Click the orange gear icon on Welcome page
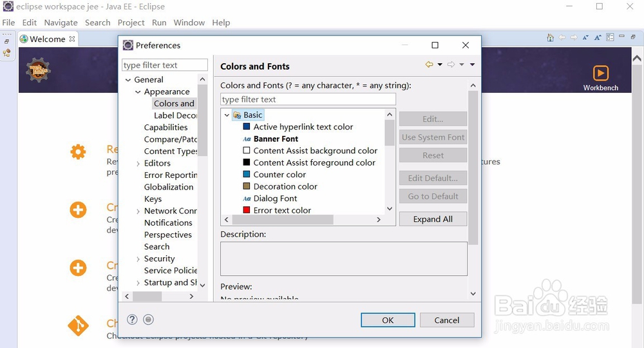 (x=78, y=152)
